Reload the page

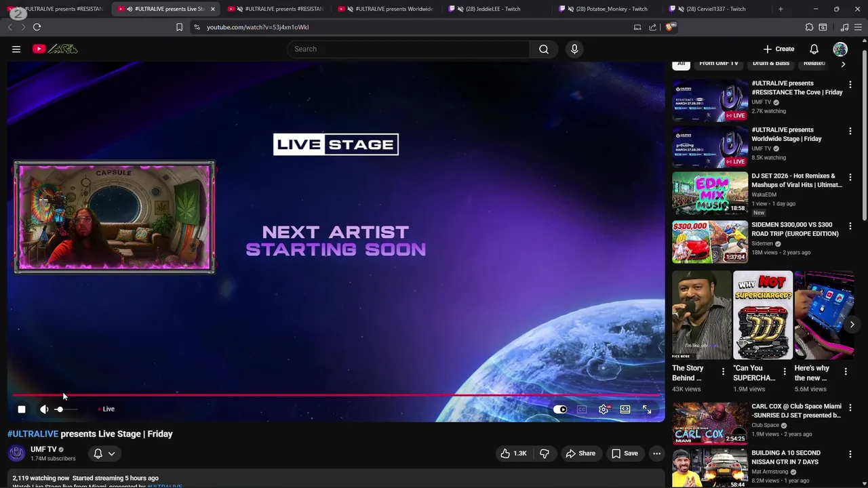pyautogui.click(x=37, y=27)
